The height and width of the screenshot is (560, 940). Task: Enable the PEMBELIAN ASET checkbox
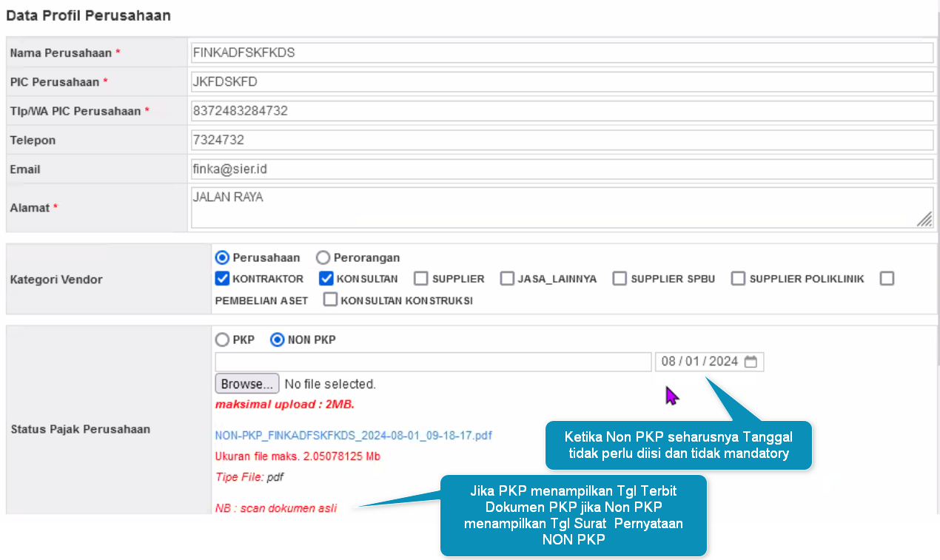pos(887,279)
